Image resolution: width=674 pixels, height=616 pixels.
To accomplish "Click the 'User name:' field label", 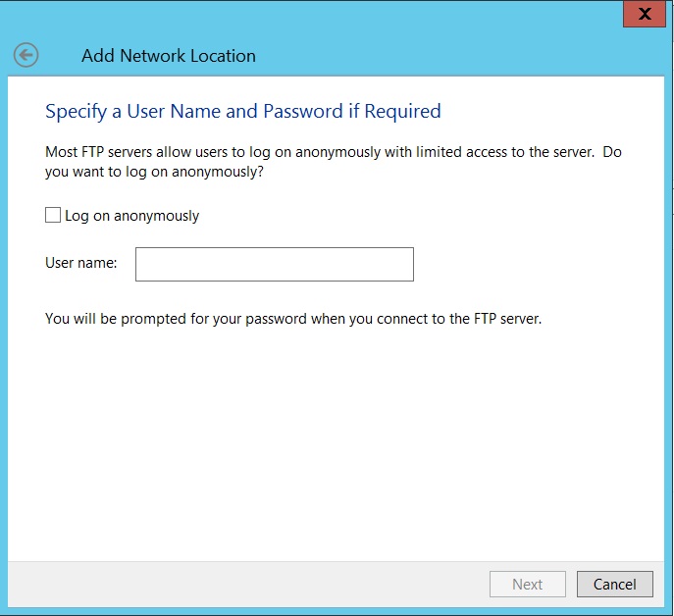I will (81, 263).
